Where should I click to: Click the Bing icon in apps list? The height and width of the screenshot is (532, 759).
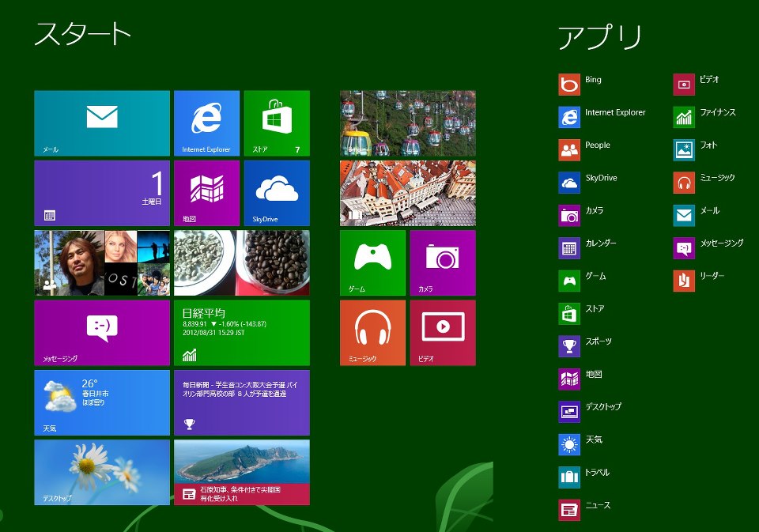[x=569, y=85]
